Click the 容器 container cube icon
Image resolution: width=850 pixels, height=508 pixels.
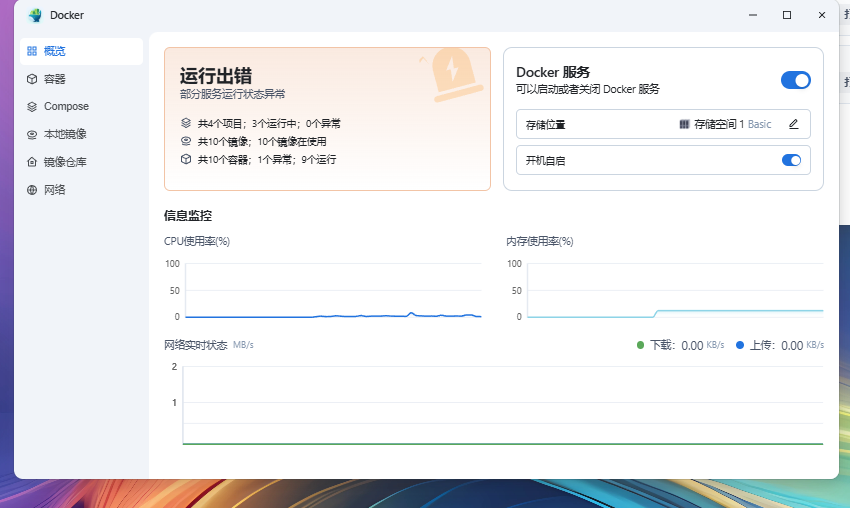[32, 79]
